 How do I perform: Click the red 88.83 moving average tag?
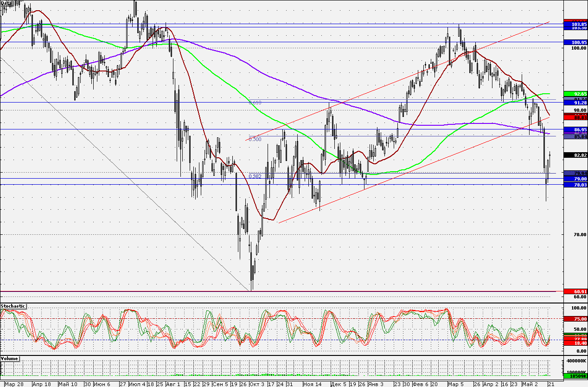[575, 118]
